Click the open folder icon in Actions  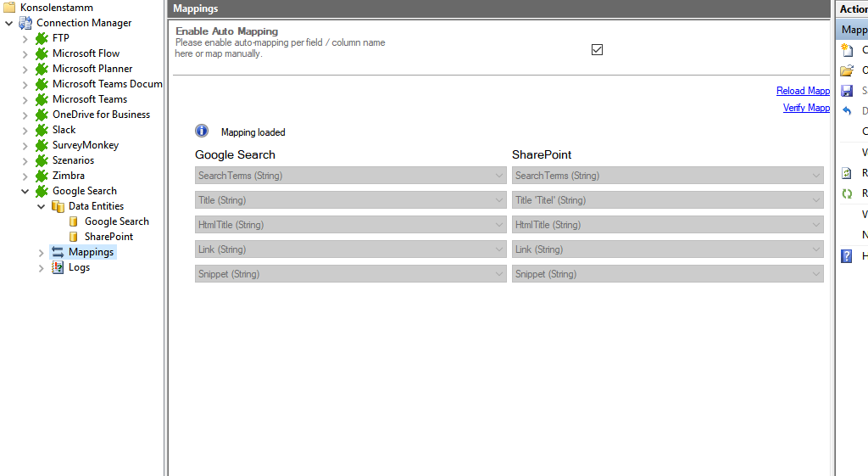846,70
